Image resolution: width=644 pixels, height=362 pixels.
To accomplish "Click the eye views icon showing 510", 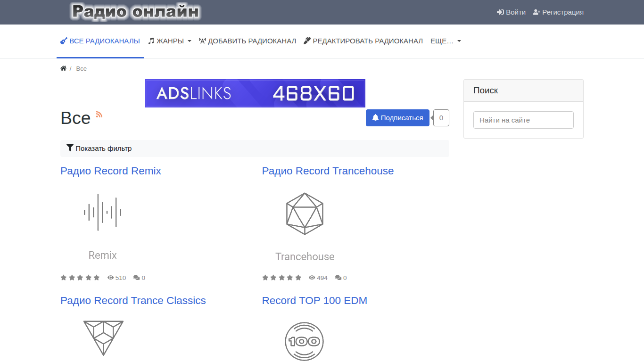I will point(111,278).
